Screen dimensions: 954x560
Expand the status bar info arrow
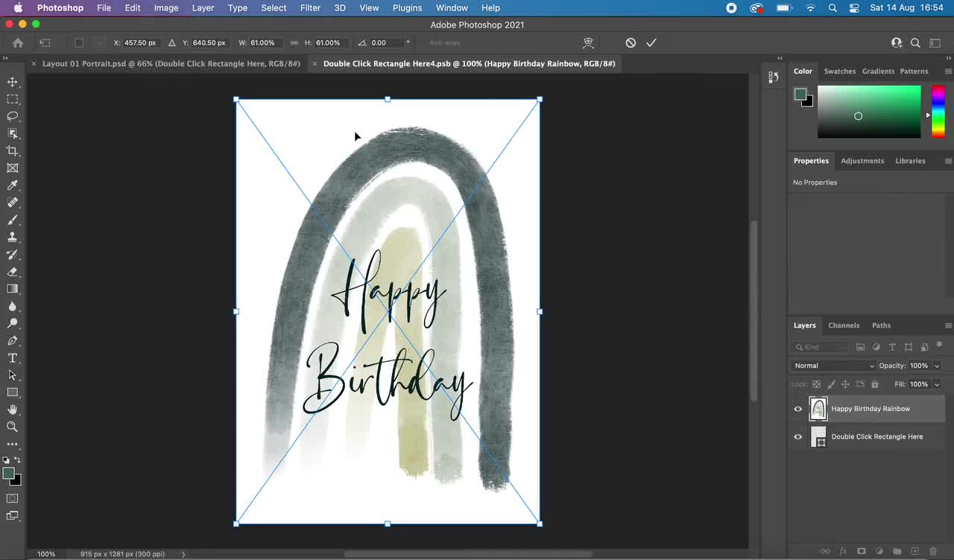pos(183,554)
